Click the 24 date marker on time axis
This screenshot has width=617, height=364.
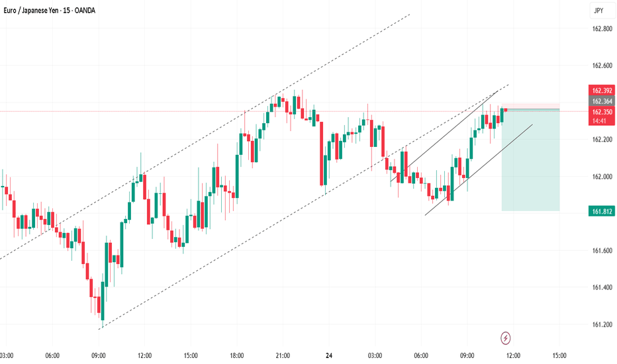pos(329,355)
